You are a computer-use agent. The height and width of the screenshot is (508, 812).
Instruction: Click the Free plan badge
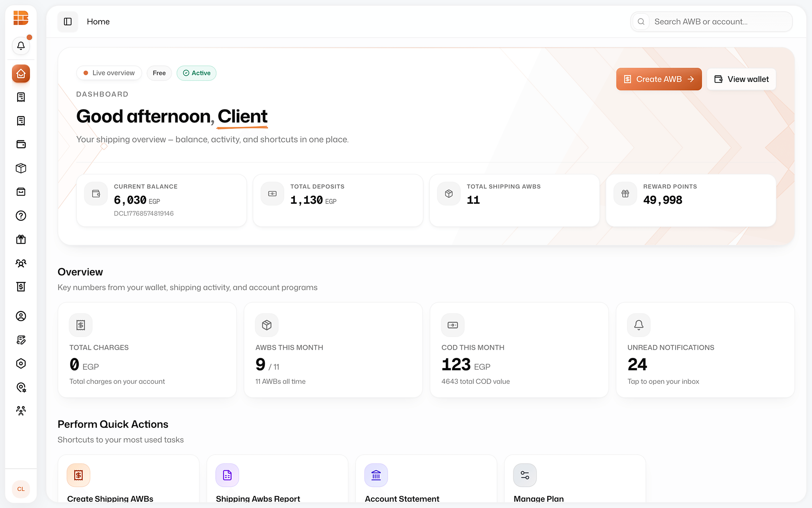[159, 73]
